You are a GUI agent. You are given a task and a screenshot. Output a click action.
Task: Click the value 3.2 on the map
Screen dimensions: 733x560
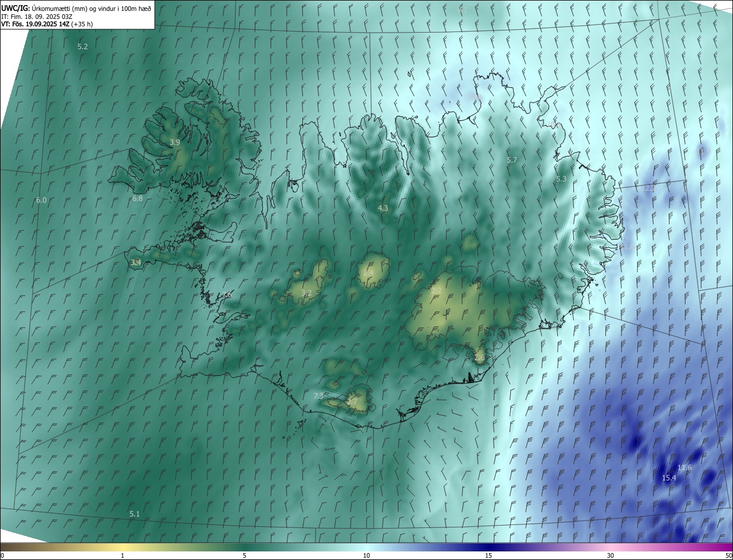click(306, 293)
